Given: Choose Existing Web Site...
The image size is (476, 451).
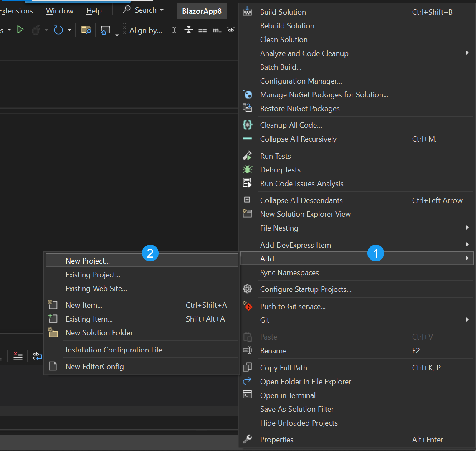Looking at the screenshot, I should coord(142,289).
